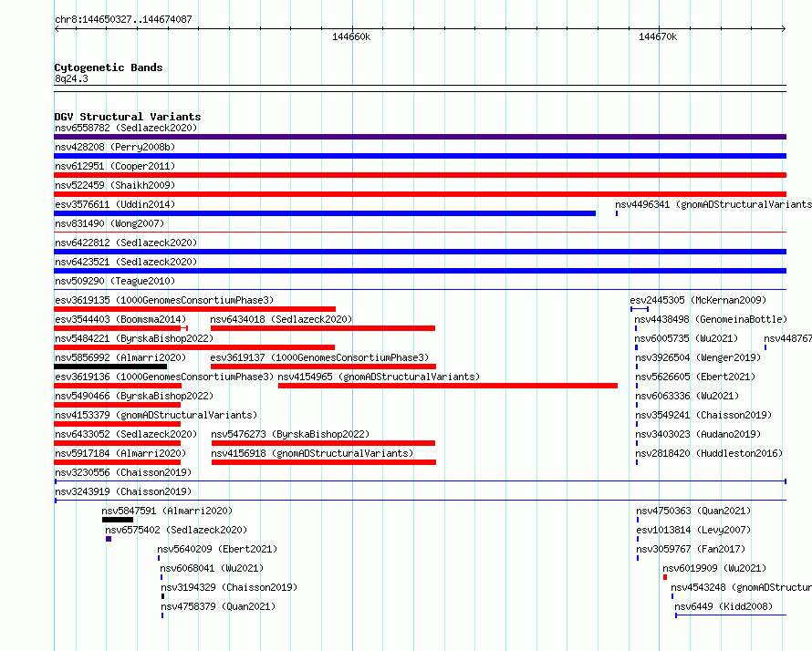The width and height of the screenshot is (812, 651).
Task: Select nsv3059767 (Fan2017) label
Action: click(691, 549)
